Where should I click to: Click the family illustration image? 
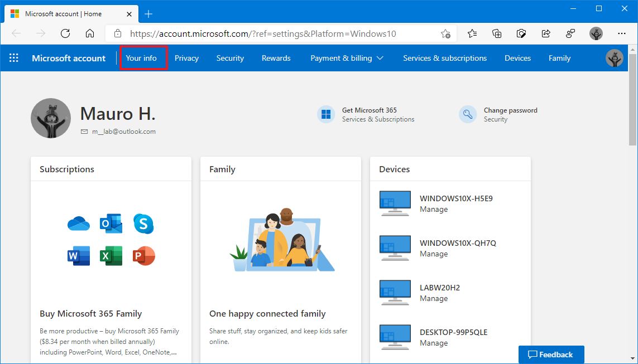282,240
